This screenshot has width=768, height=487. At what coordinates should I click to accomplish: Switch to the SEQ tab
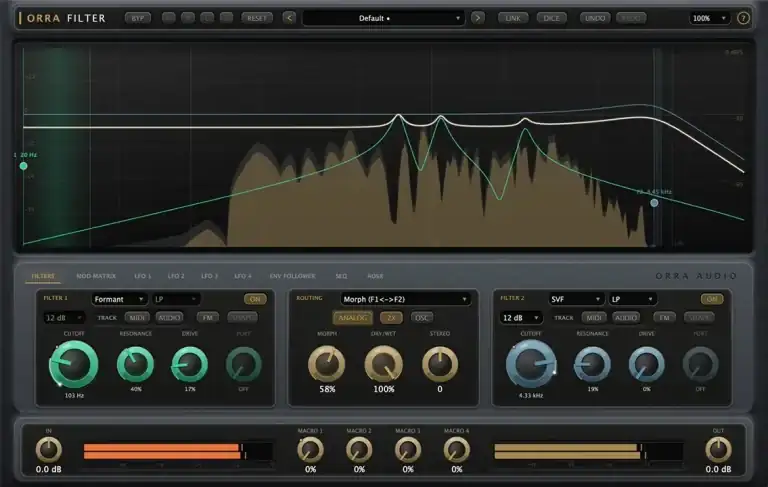[341, 276]
